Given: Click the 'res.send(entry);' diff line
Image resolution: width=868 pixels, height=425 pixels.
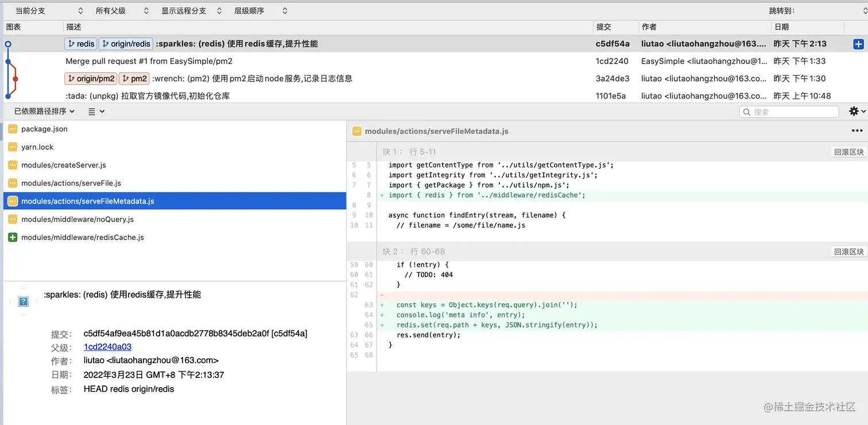Looking at the screenshot, I should 428,335.
